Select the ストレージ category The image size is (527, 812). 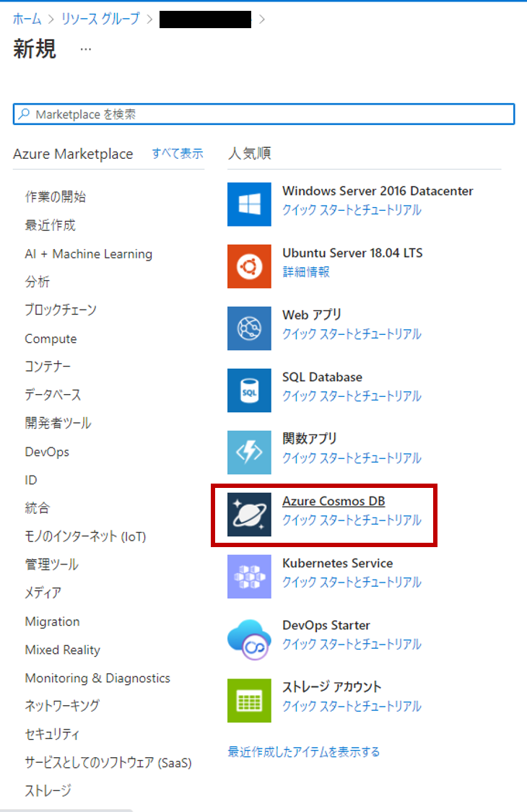(x=48, y=791)
